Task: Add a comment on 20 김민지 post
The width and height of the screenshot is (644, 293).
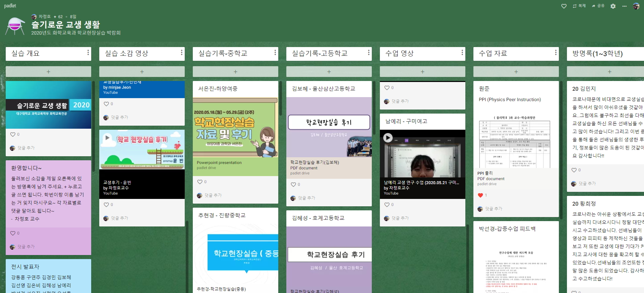Action: click(587, 184)
